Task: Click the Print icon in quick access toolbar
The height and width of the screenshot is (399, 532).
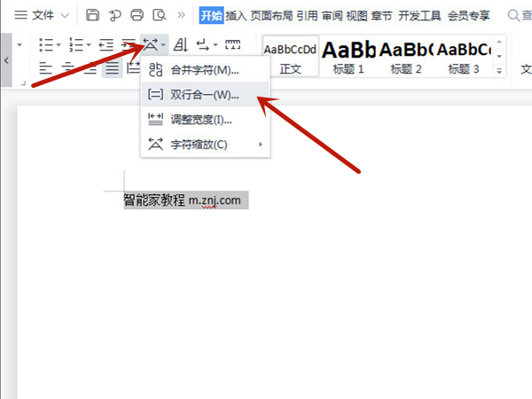Action: coord(137,15)
